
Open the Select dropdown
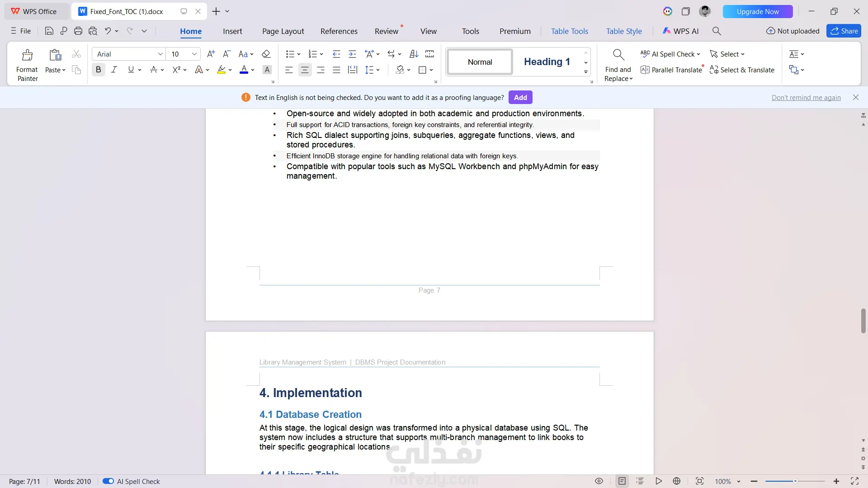point(727,54)
